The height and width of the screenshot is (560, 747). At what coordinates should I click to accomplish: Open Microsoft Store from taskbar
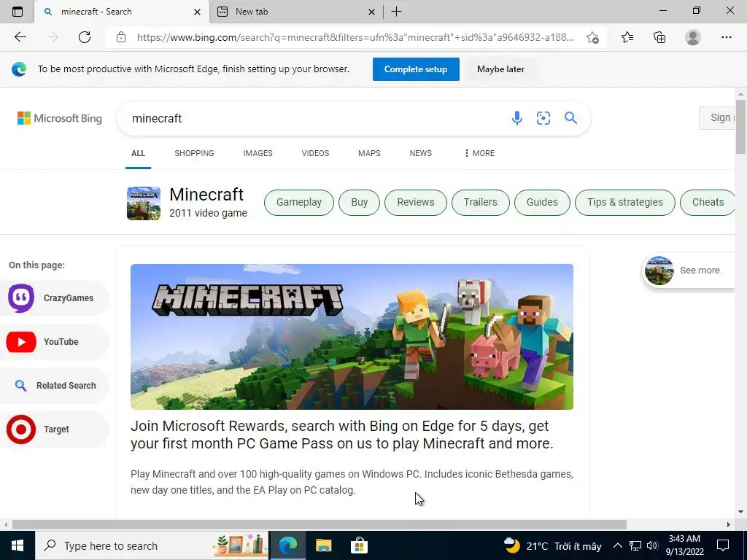pyautogui.click(x=359, y=545)
